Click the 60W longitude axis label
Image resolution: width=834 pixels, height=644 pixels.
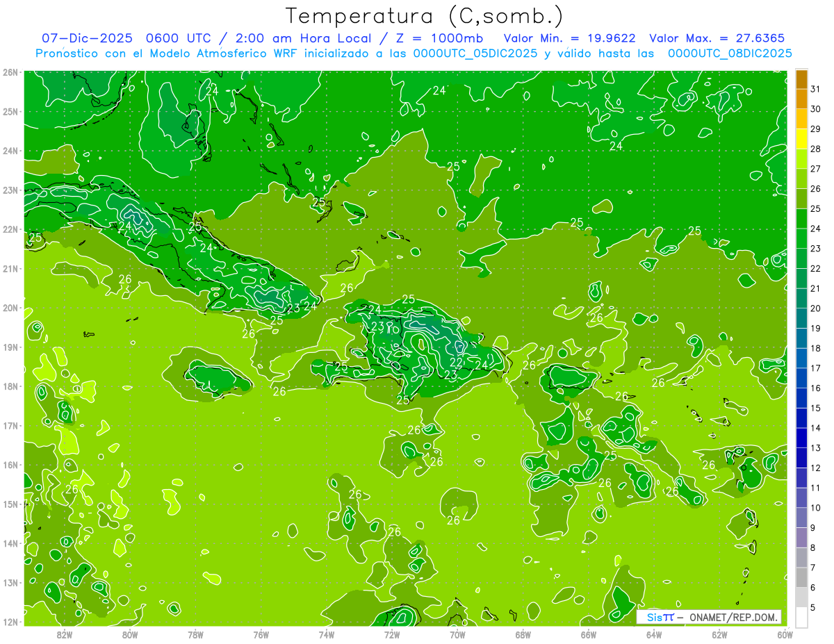(785, 634)
